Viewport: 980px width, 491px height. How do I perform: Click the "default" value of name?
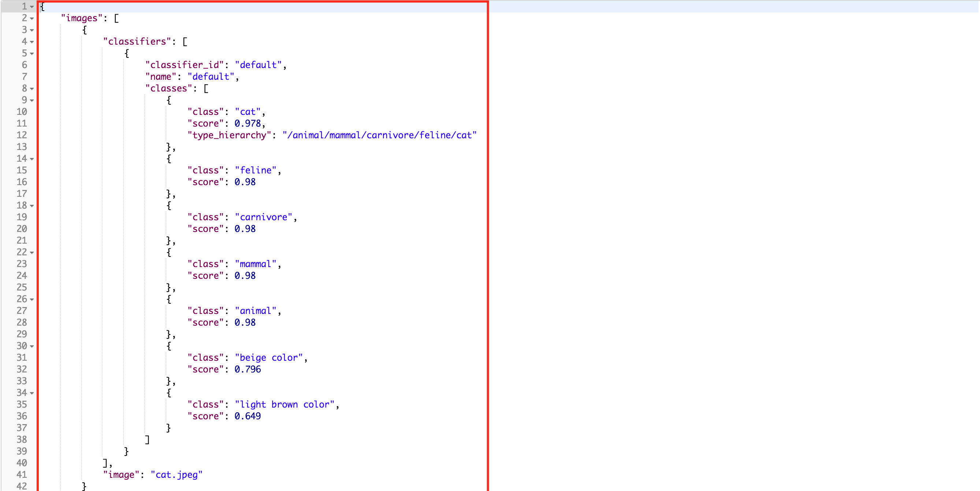211,77
